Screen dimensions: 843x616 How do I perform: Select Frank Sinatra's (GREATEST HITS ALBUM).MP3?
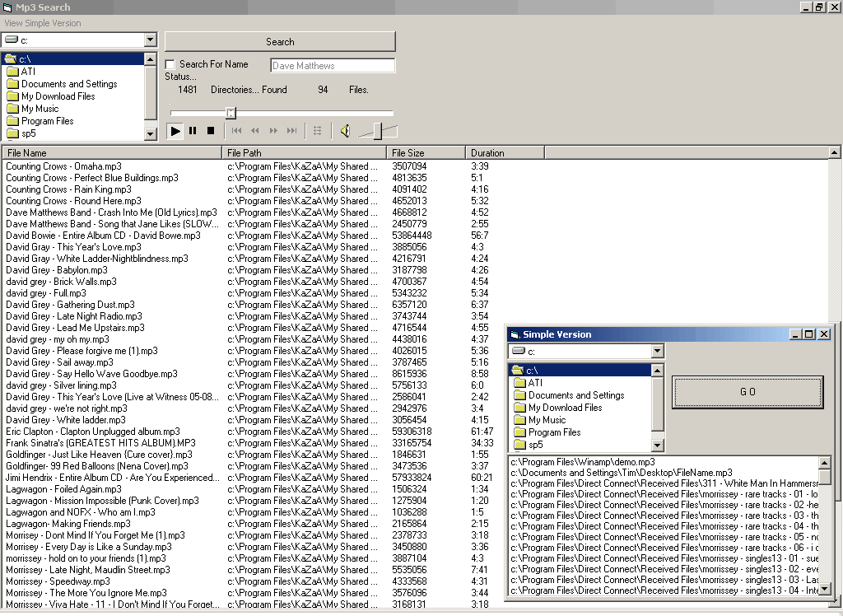(100, 443)
